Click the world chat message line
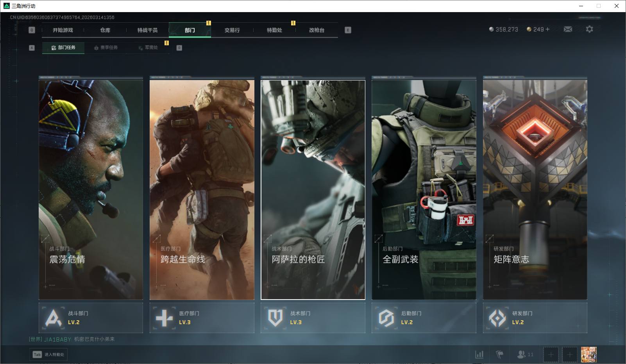Screen dimensions: 626x364 (x=72, y=339)
